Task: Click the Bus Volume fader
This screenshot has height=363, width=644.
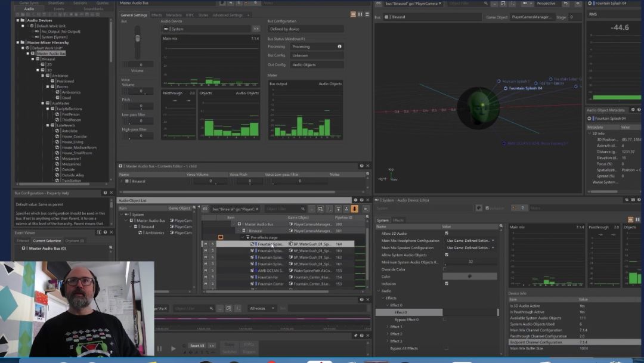Action: click(x=137, y=39)
